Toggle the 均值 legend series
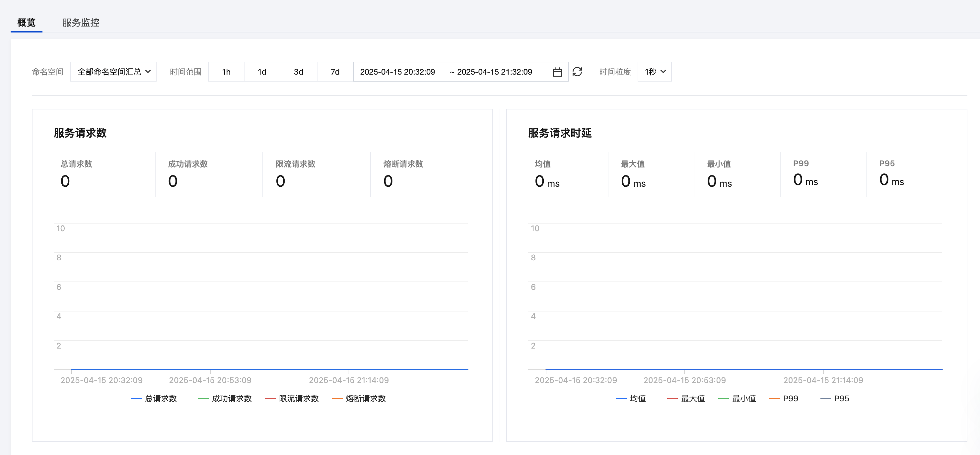The image size is (980, 455). pyautogui.click(x=631, y=398)
